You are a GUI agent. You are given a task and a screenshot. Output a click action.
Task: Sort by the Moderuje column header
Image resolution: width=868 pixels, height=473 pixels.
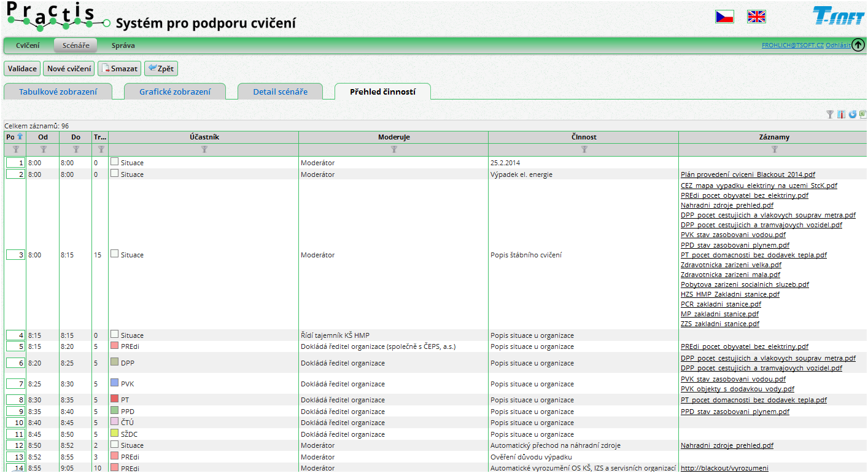click(393, 137)
